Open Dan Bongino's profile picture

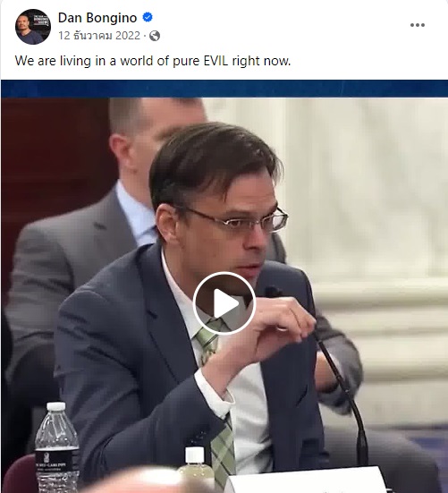(x=33, y=27)
